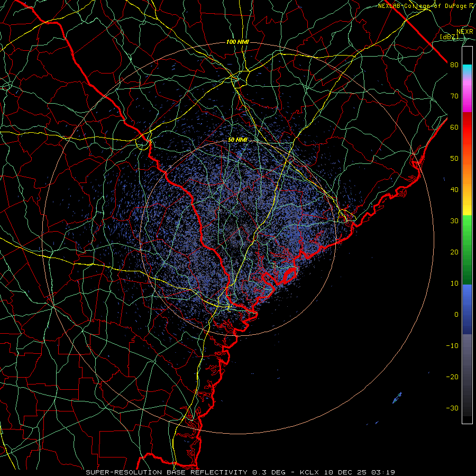The image size is (476, 476).
Task: Click the "60" value on the dBZ scale
Action: 454,127
